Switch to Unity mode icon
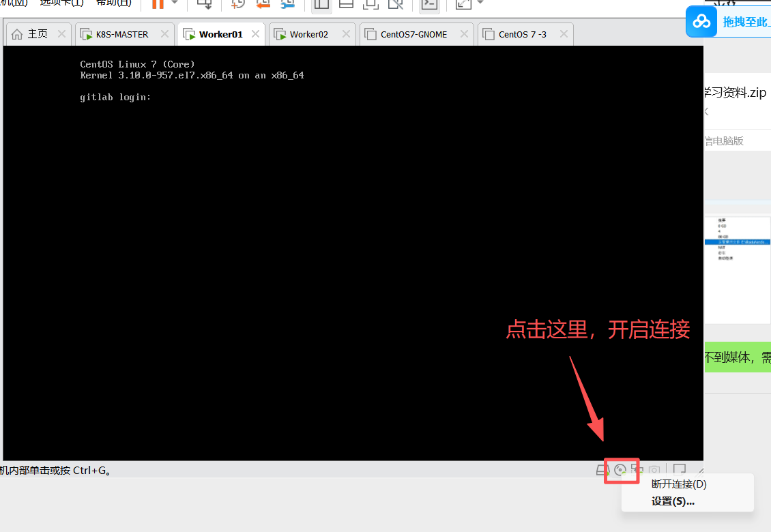The image size is (771, 532). click(x=395, y=4)
